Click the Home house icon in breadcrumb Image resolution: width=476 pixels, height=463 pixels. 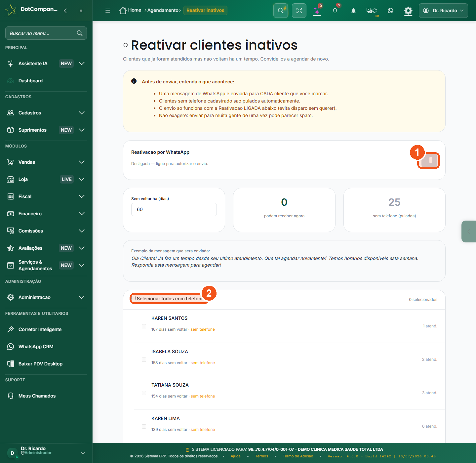click(x=123, y=11)
